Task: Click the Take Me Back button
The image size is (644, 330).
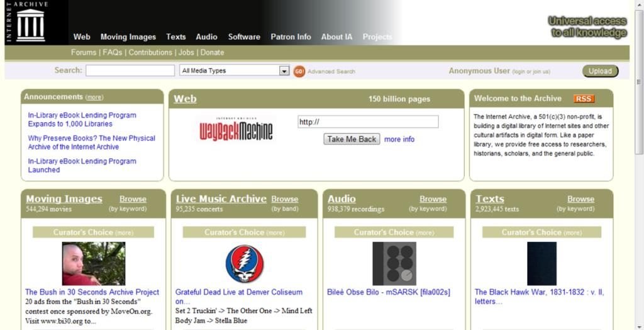Action: 352,139
